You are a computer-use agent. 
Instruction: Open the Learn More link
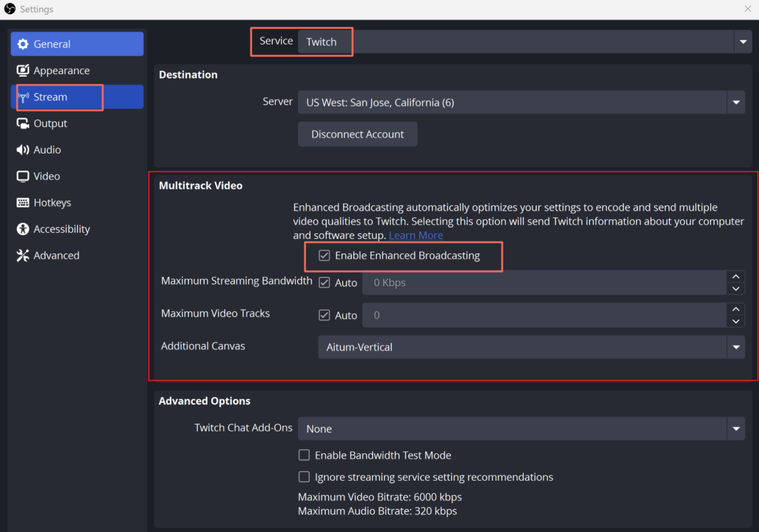click(x=416, y=235)
